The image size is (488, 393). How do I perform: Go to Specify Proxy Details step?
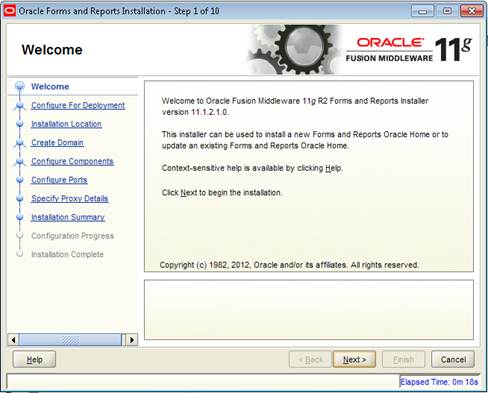tap(70, 199)
